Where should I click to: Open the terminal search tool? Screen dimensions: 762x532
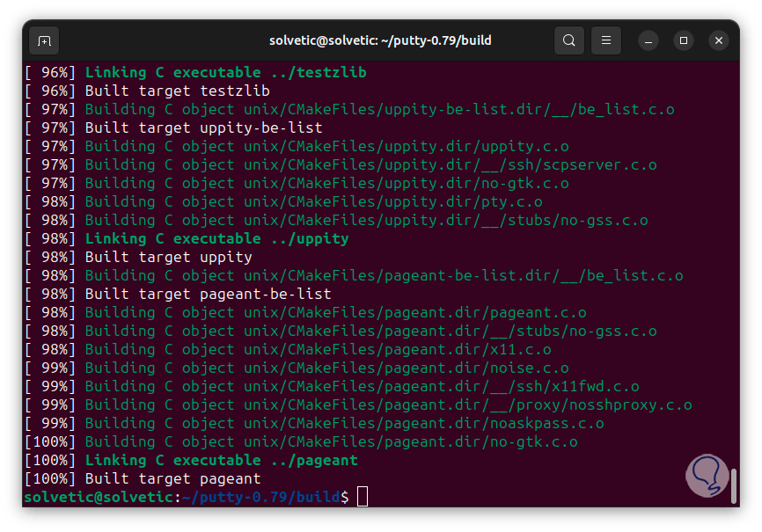point(569,40)
